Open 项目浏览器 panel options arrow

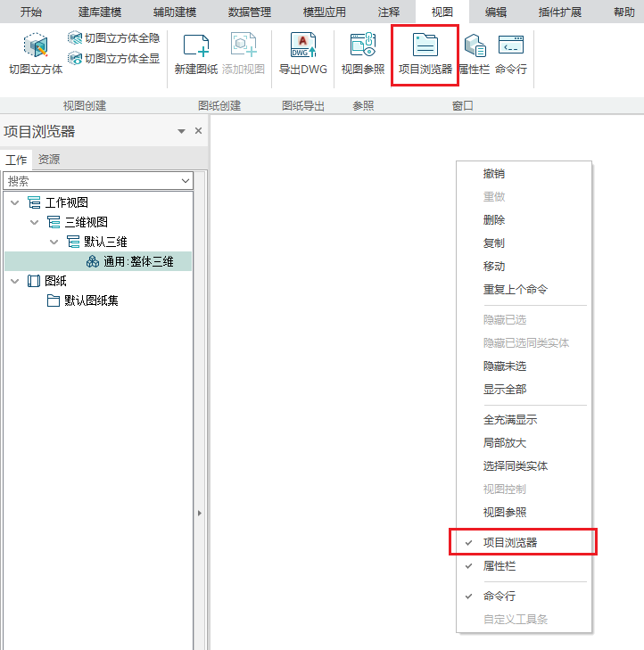pos(181,131)
